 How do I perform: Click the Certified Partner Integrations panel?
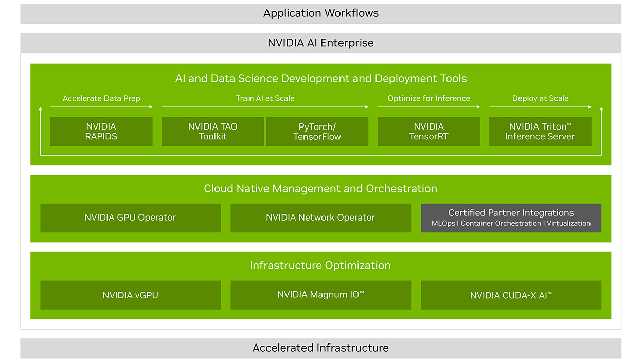click(x=511, y=218)
